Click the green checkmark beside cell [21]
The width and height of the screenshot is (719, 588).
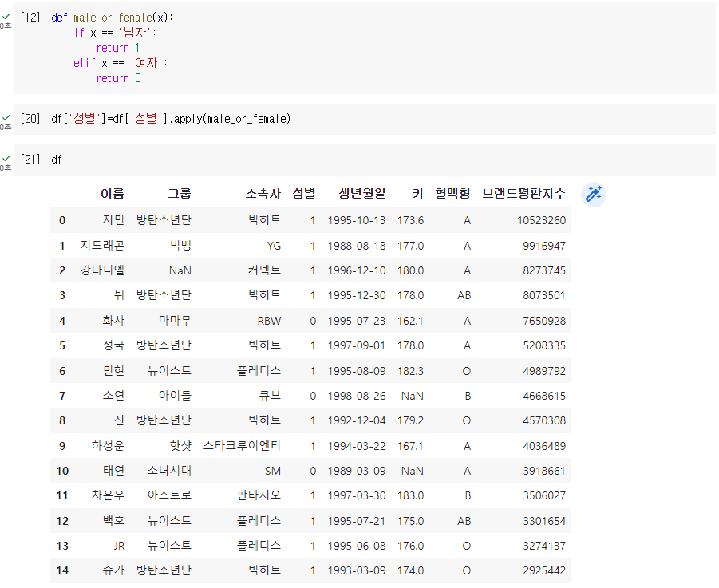[6, 159]
